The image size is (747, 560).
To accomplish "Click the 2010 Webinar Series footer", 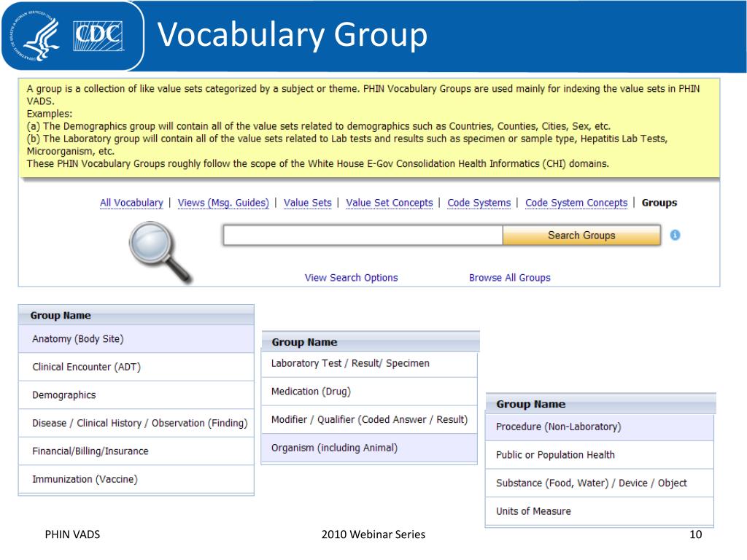I will click(x=373, y=534).
